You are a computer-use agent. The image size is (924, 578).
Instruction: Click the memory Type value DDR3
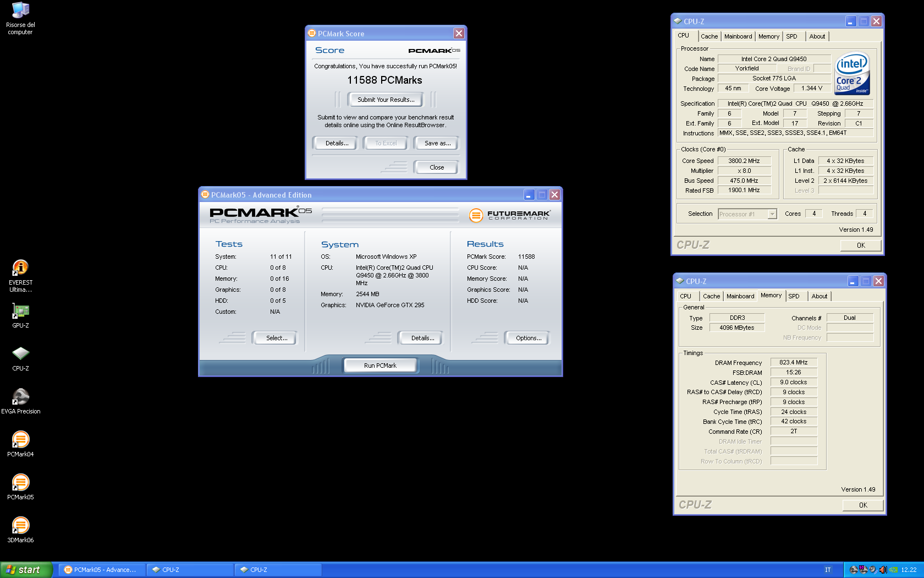[736, 318]
